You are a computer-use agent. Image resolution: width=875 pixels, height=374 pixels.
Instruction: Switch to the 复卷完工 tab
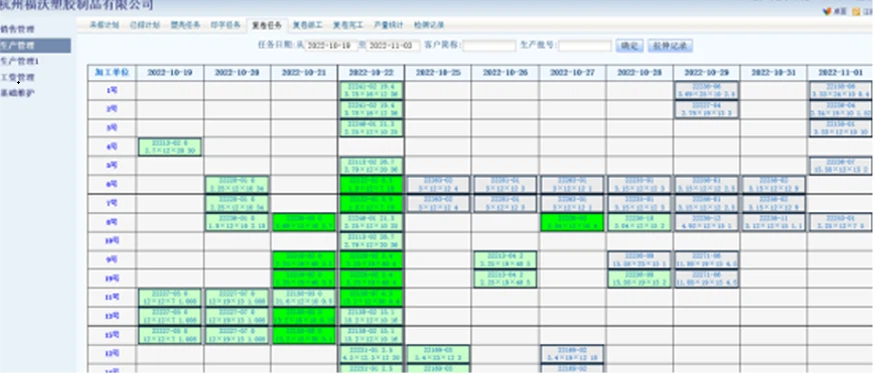[x=348, y=25]
